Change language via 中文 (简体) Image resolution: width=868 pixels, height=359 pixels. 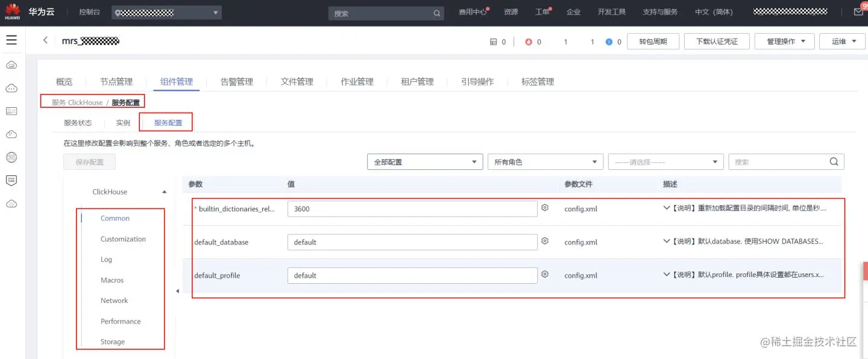(x=714, y=12)
